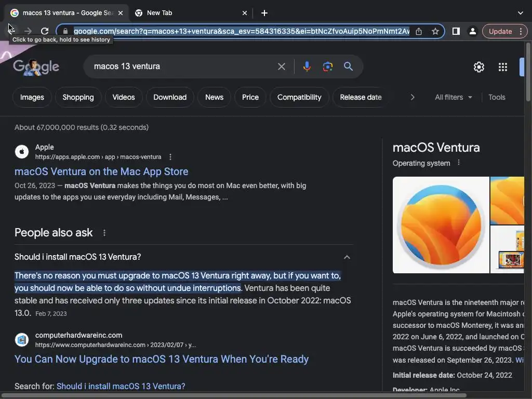Image resolution: width=532 pixels, height=399 pixels.
Task: Open three-dot menu of Apple result
Action: tap(170, 157)
